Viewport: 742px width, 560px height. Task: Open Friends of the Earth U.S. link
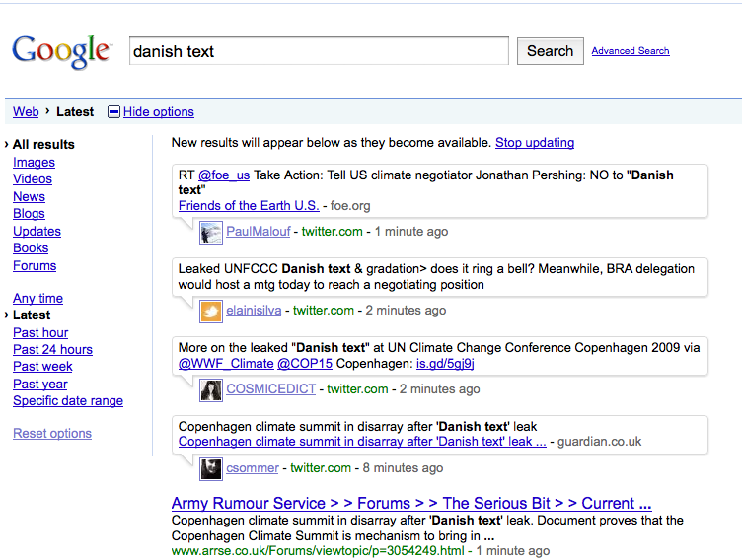click(249, 206)
